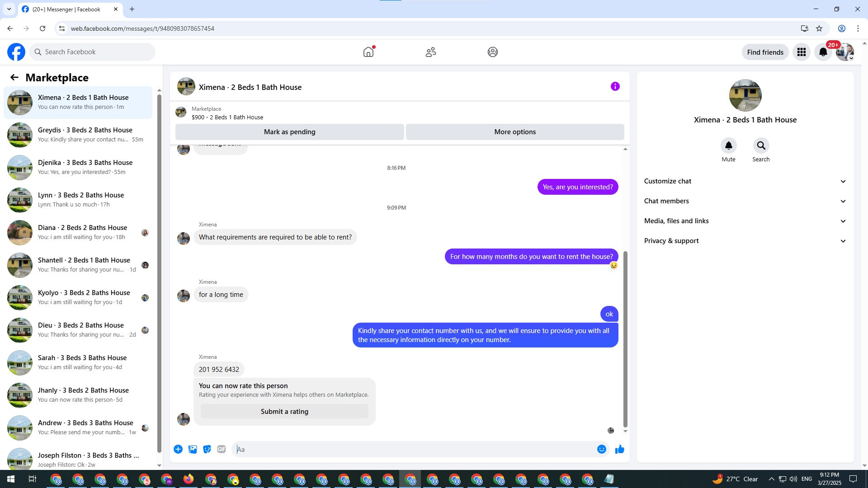Image resolution: width=868 pixels, height=488 pixels.
Task: Open the Greydis 3 Beds 2 Baths conversation
Action: pyautogui.click(x=78, y=135)
